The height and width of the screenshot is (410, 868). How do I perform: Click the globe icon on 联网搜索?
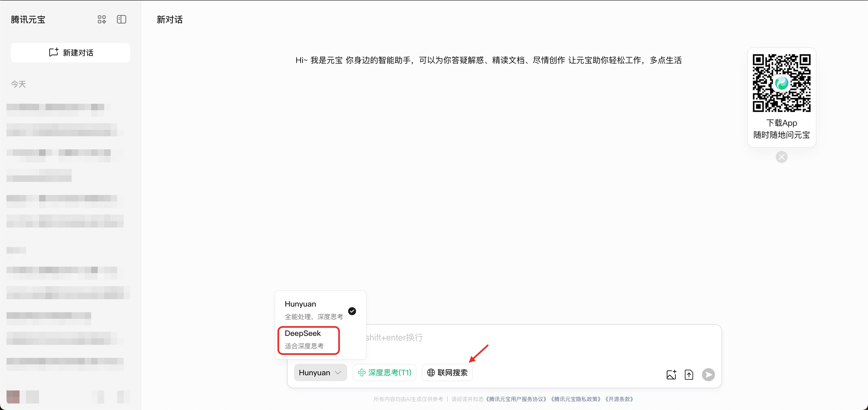[431, 373]
